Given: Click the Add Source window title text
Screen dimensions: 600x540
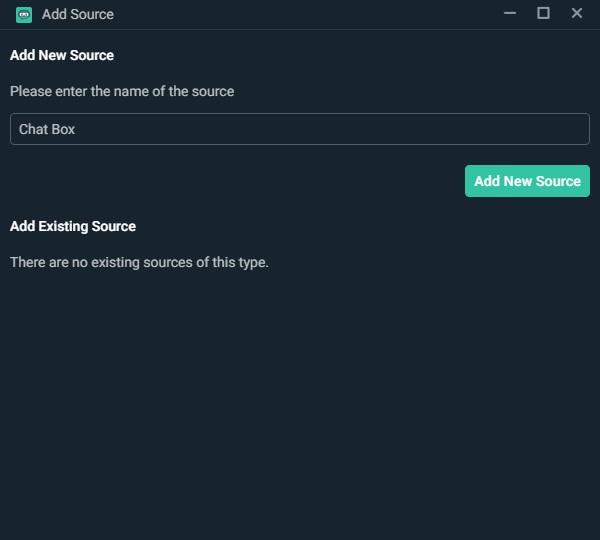Looking at the screenshot, I should 78,15.
